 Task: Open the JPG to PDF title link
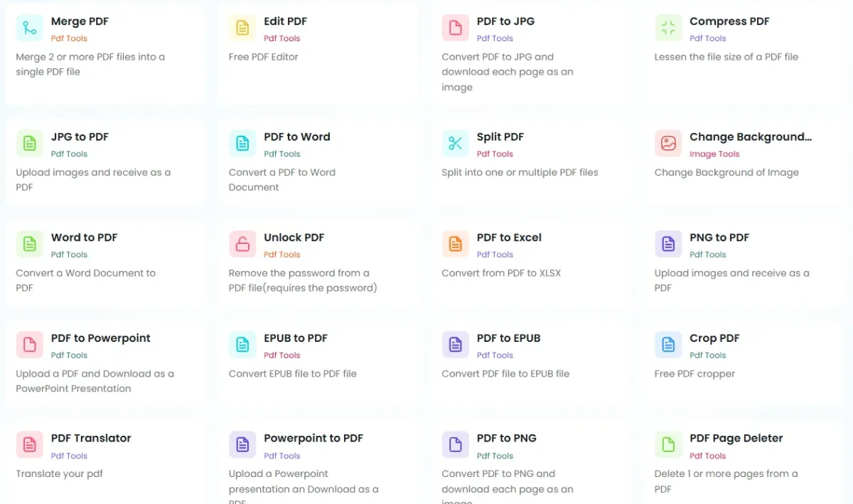coord(80,137)
